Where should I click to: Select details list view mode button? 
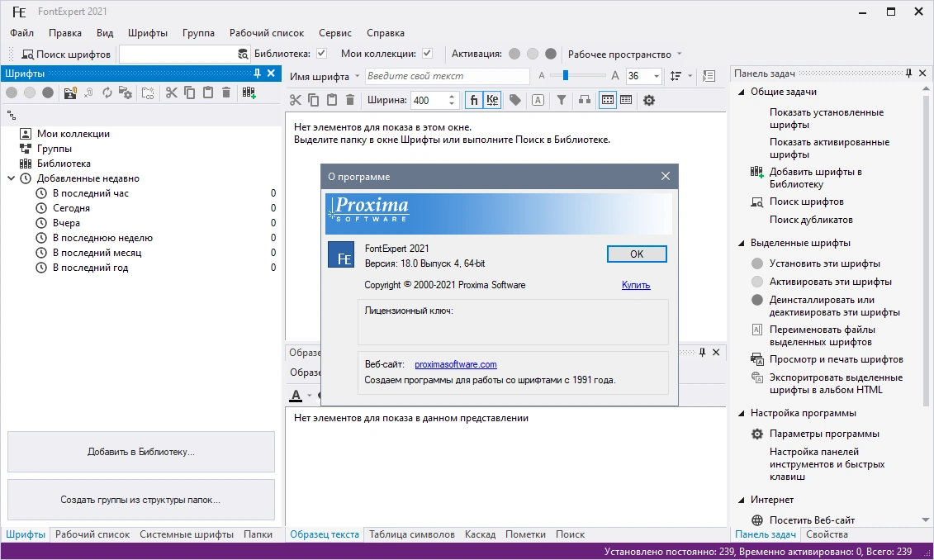(626, 100)
